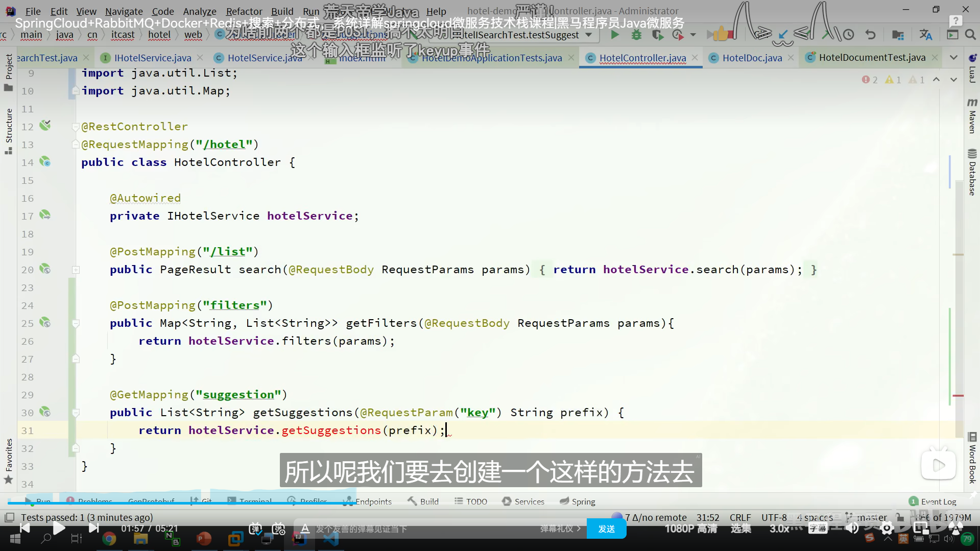Follow the "/hotel" mapping link
Image resolution: width=980 pixels, height=551 pixels.
224,145
